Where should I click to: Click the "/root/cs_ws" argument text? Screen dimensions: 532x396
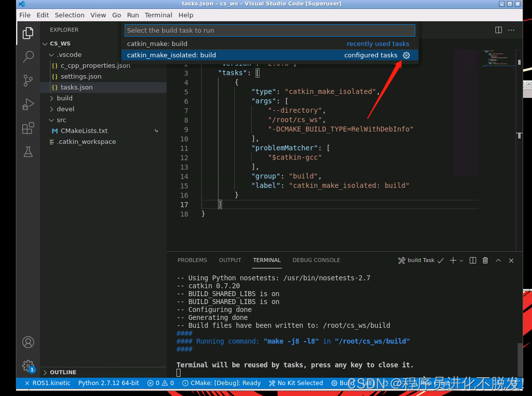pos(295,120)
